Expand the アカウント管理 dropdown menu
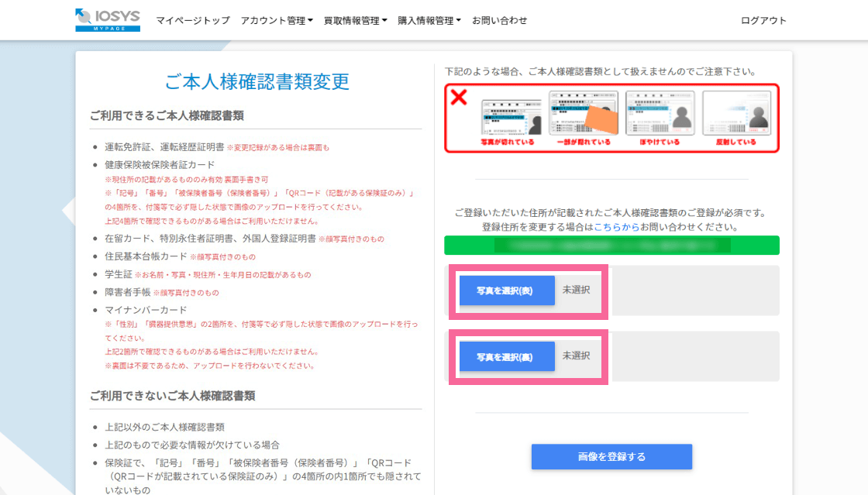Image resolution: width=868 pixels, height=495 pixels. point(277,21)
